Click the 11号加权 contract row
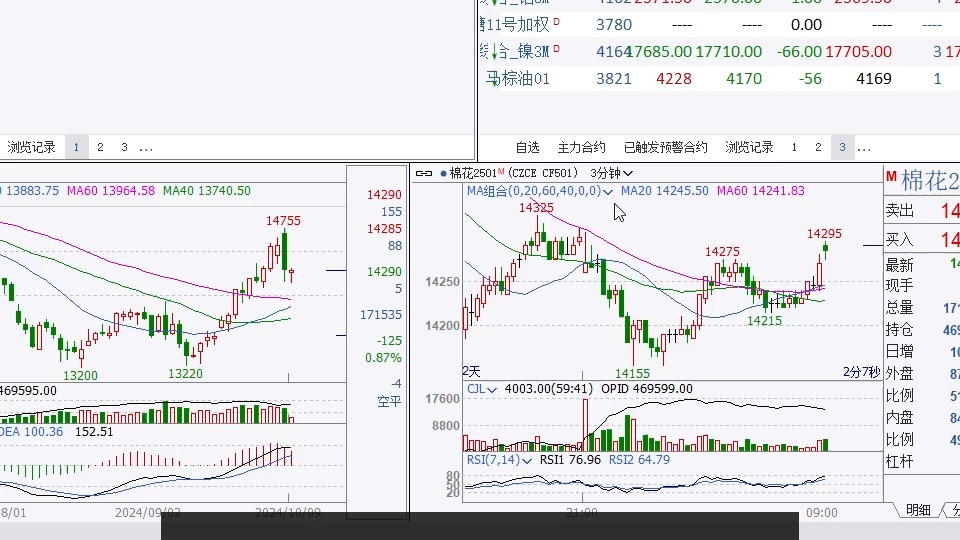Viewport: 960px width, 540px height. [518, 24]
